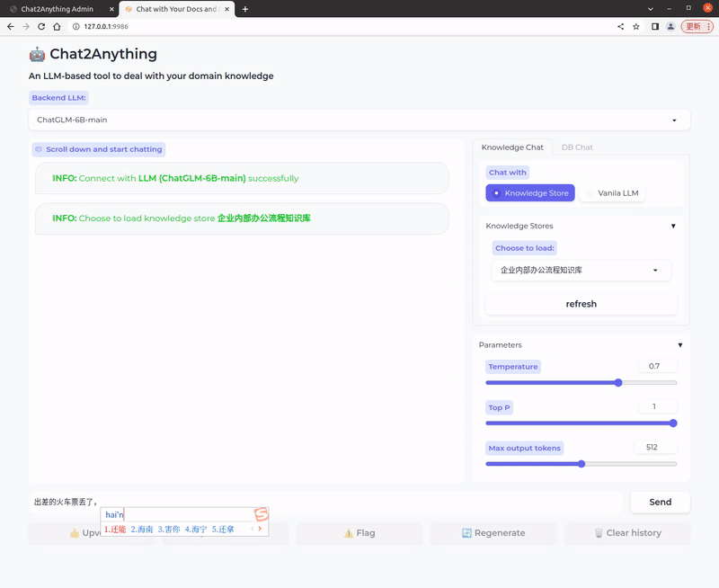Bookmark this page with the star icon
Screen dimensions: 719x588
[636, 27]
